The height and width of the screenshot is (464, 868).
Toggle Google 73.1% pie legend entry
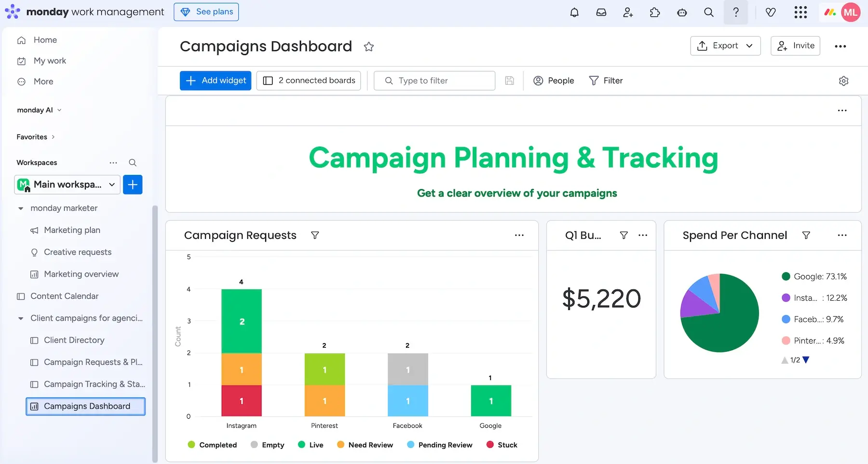[814, 277]
